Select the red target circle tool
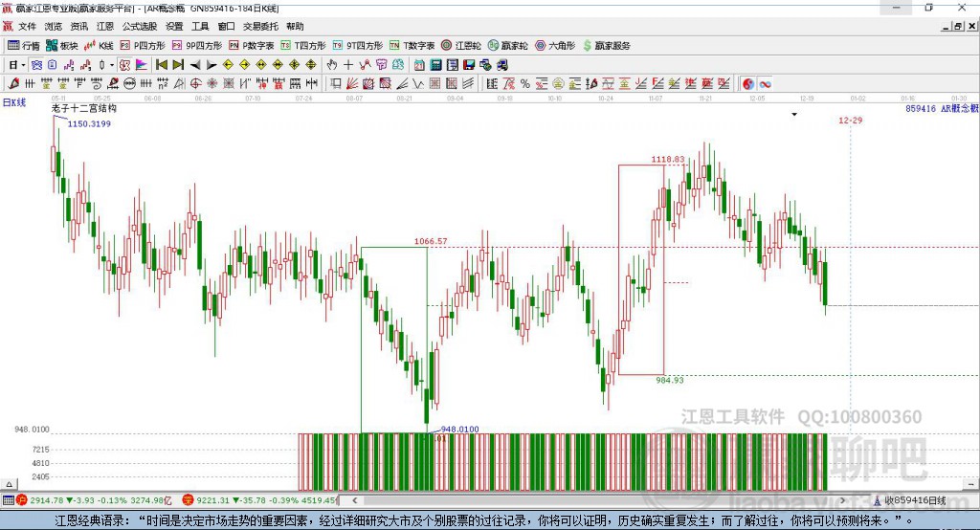Viewport: 980px width, 530px height. pos(195,83)
